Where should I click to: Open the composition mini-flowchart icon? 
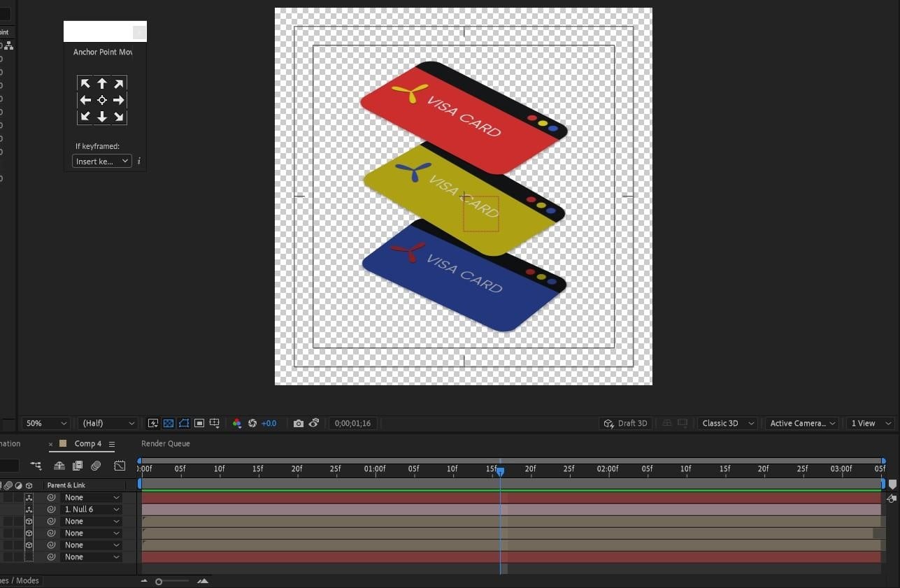tap(36, 465)
